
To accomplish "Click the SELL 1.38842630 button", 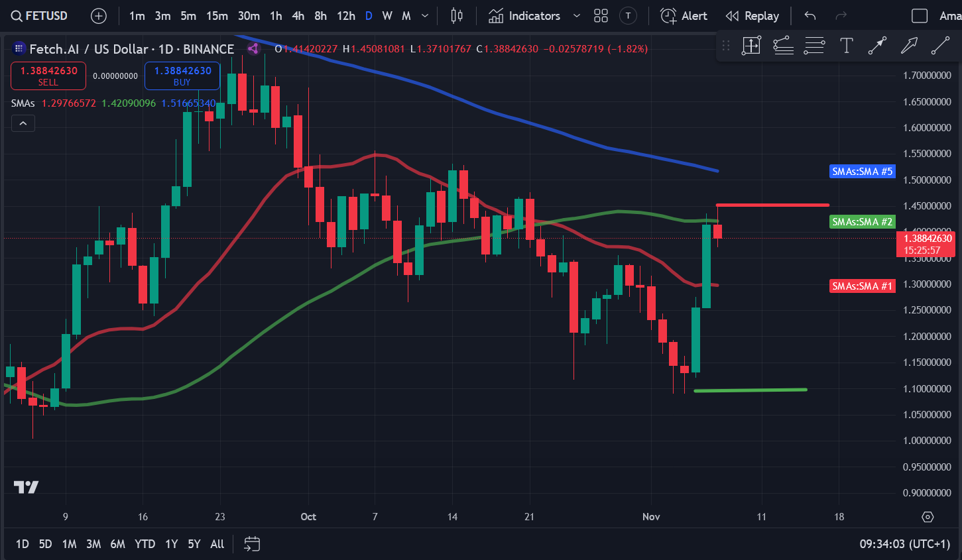I will [x=48, y=76].
